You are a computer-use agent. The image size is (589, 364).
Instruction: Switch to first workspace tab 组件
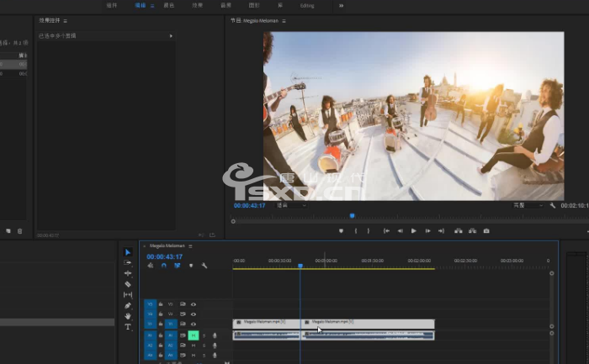pyautogui.click(x=112, y=5)
